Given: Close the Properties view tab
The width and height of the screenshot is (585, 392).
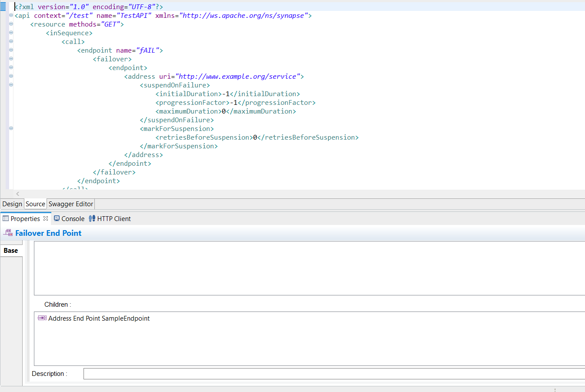Looking at the screenshot, I should click(x=45, y=218).
